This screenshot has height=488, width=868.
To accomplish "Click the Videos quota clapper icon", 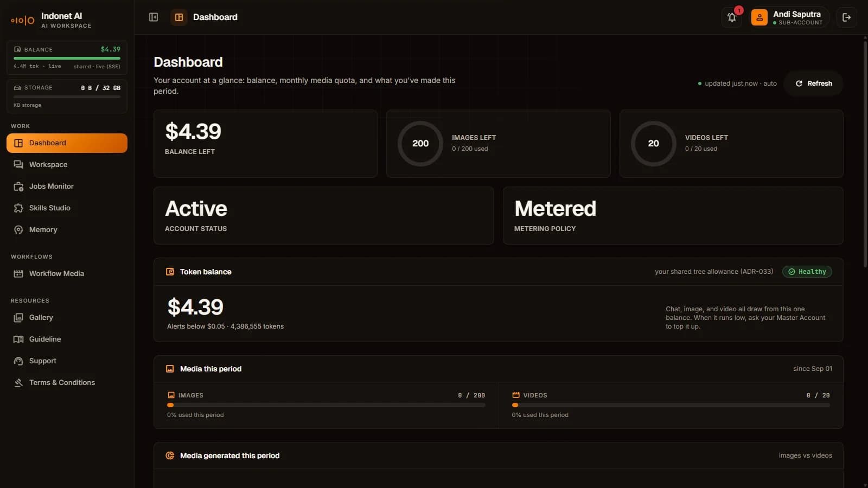I will tap(516, 395).
